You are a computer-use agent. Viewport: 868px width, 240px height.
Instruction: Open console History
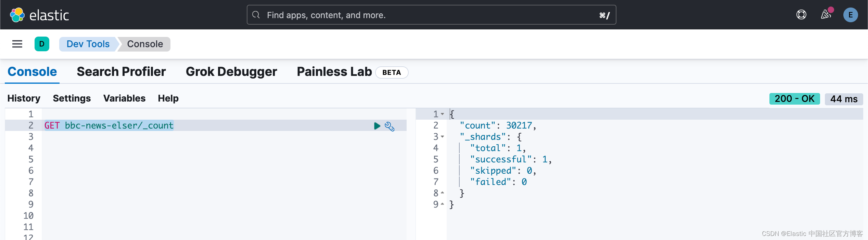tap(24, 98)
